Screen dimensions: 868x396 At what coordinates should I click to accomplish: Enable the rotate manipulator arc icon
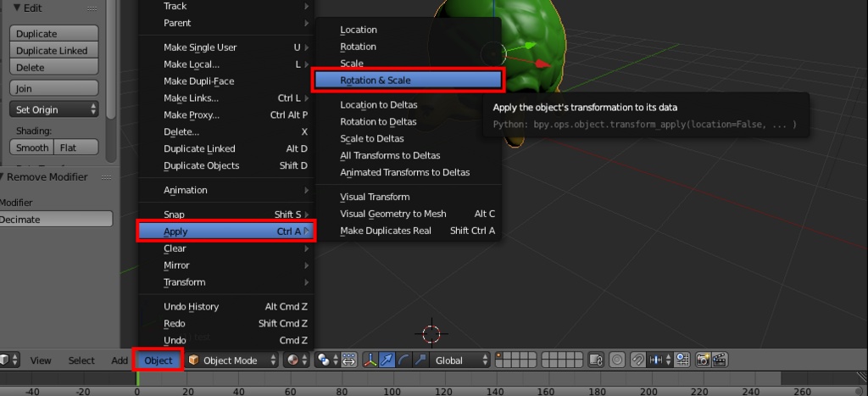click(x=404, y=360)
